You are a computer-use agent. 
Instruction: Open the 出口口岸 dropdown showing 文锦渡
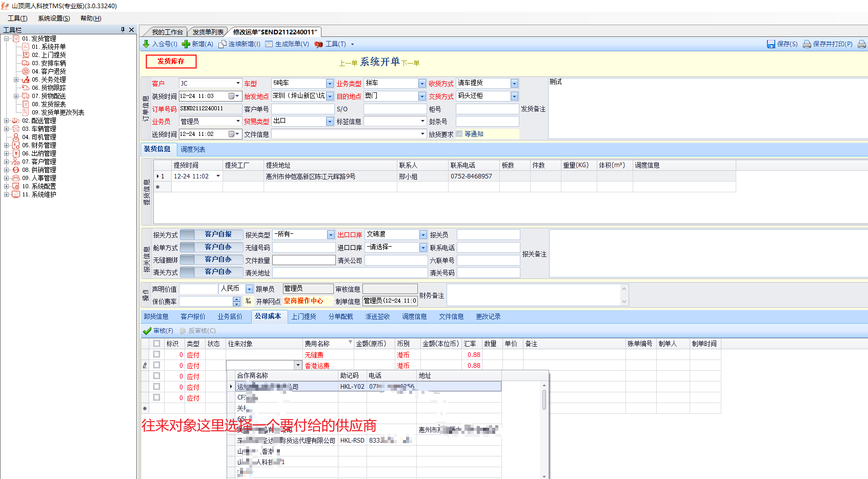pyautogui.click(x=423, y=235)
